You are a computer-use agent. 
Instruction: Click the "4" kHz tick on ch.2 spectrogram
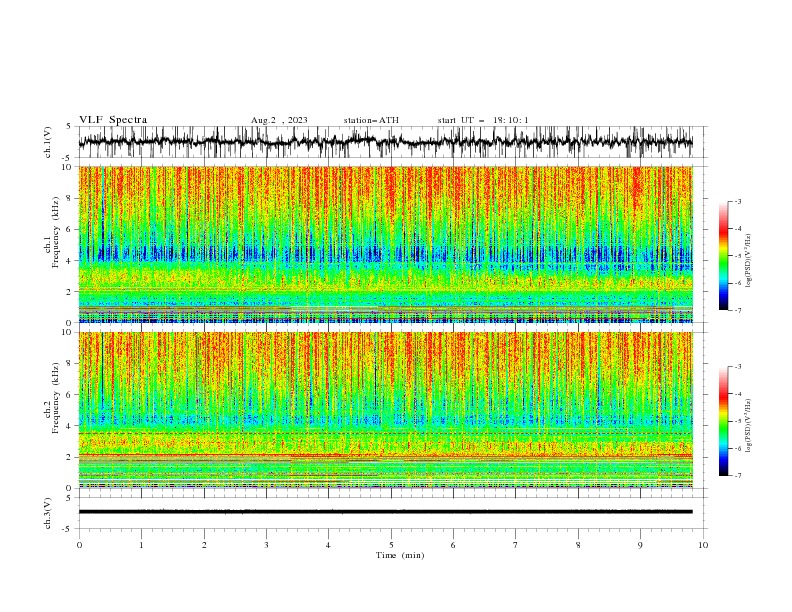pos(70,426)
